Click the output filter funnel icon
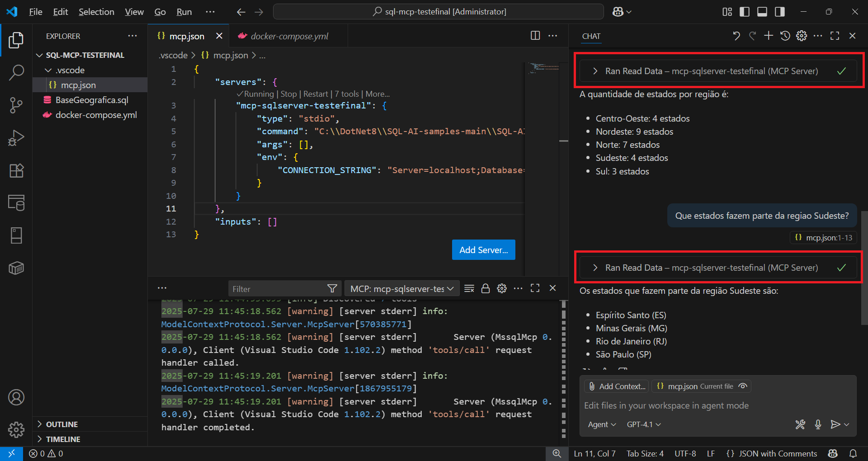 (332, 288)
